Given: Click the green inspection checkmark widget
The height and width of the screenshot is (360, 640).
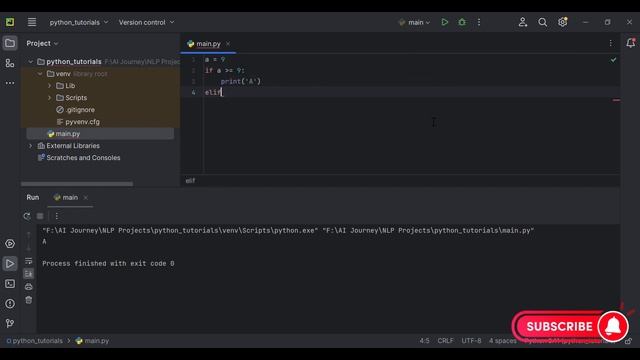Looking at the screenshot, I should tap(613, 60).
